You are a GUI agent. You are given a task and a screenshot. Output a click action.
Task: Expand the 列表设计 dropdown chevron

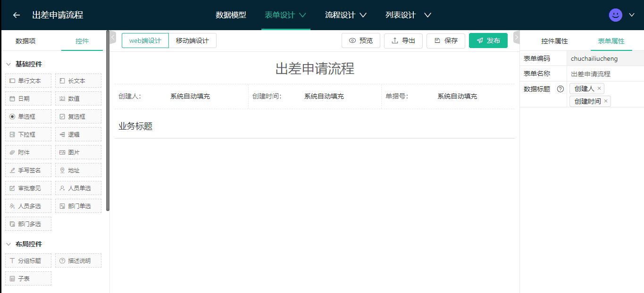pyautogui.click(x=427, y=15)
